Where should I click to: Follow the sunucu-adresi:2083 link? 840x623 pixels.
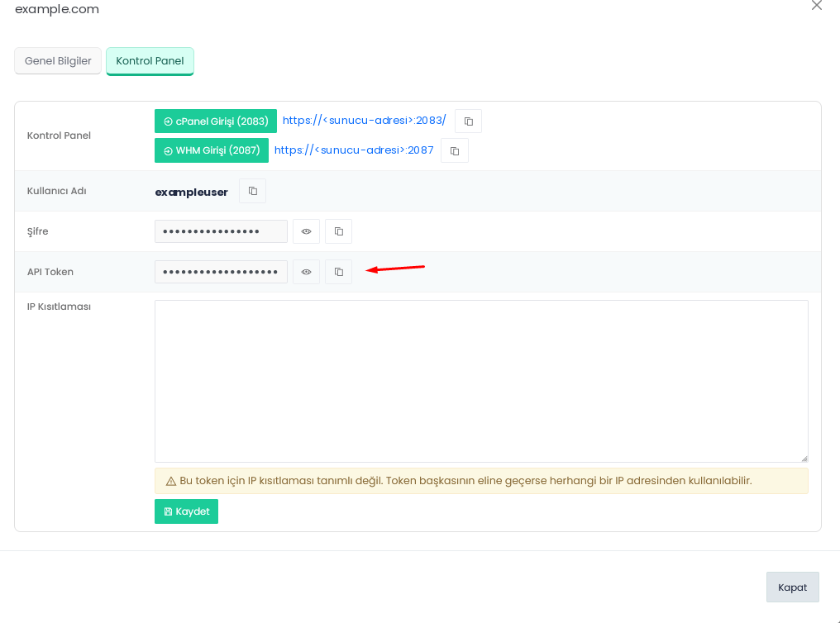click(364, 121)
